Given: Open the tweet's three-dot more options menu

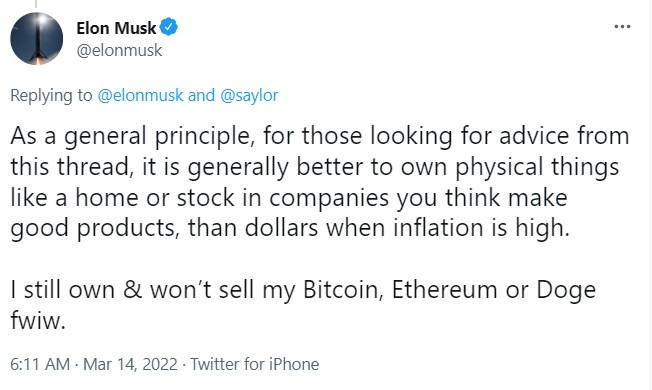Looking at the screenshot, I should pos(622,27).
